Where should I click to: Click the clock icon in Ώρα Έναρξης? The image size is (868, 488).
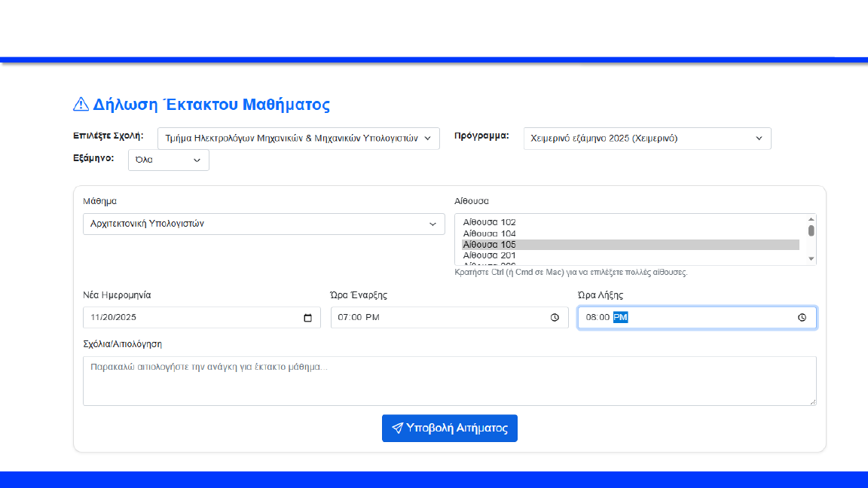coord(555,318)
